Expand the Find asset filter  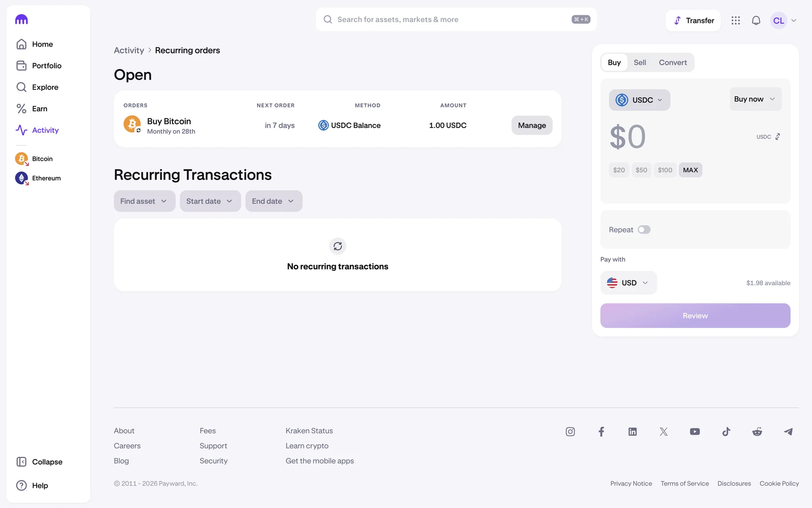pos(144,201)
